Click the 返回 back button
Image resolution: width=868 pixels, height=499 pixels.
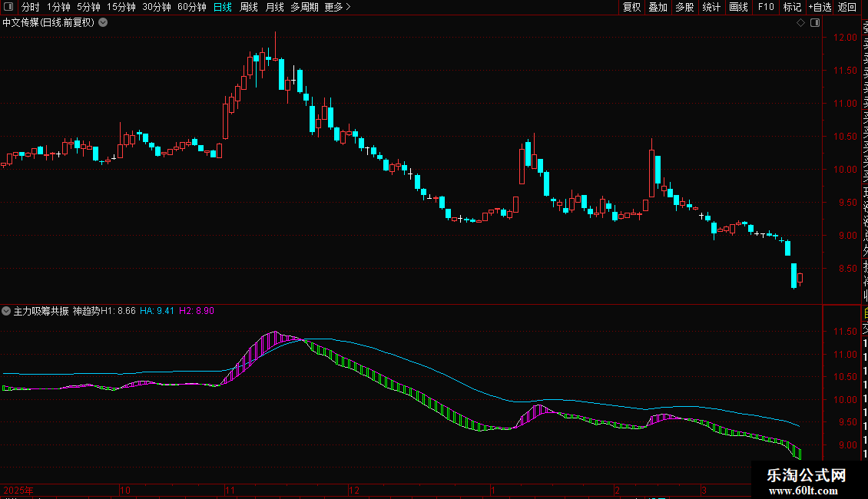[847, 7]
